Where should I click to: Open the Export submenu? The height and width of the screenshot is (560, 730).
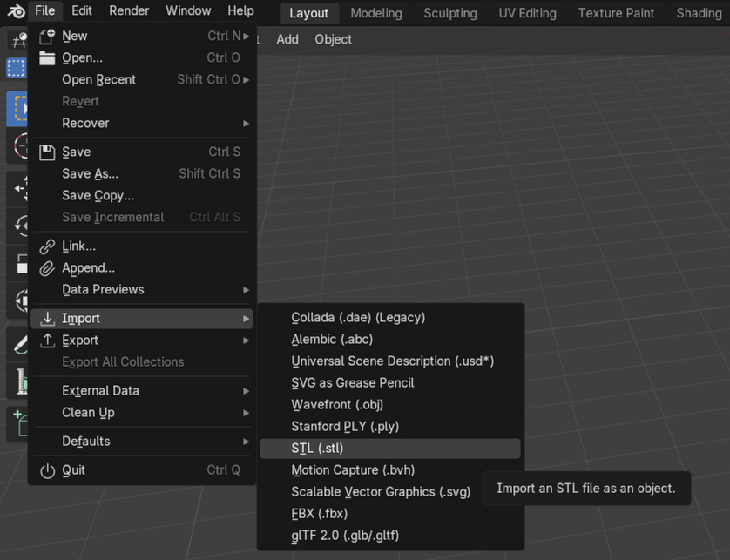pos(78,340)
